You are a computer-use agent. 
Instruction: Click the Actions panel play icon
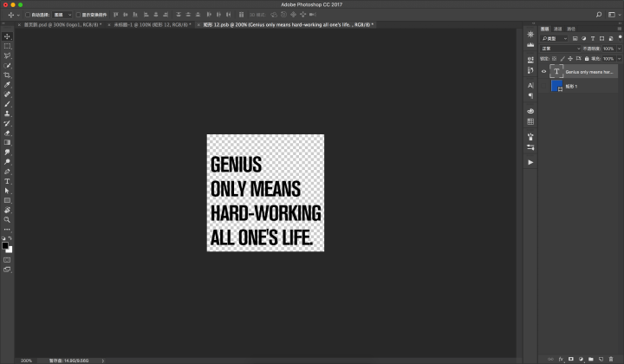tap(530, 162)
